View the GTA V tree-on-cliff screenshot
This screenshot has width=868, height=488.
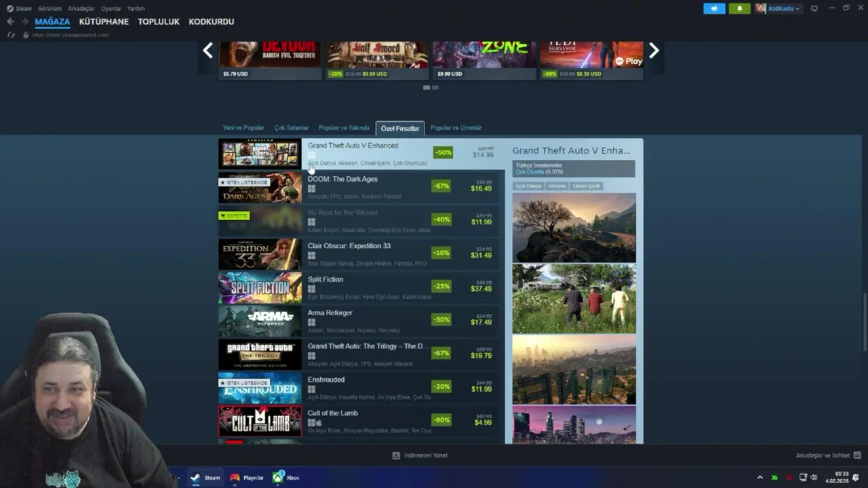[574, 228]
